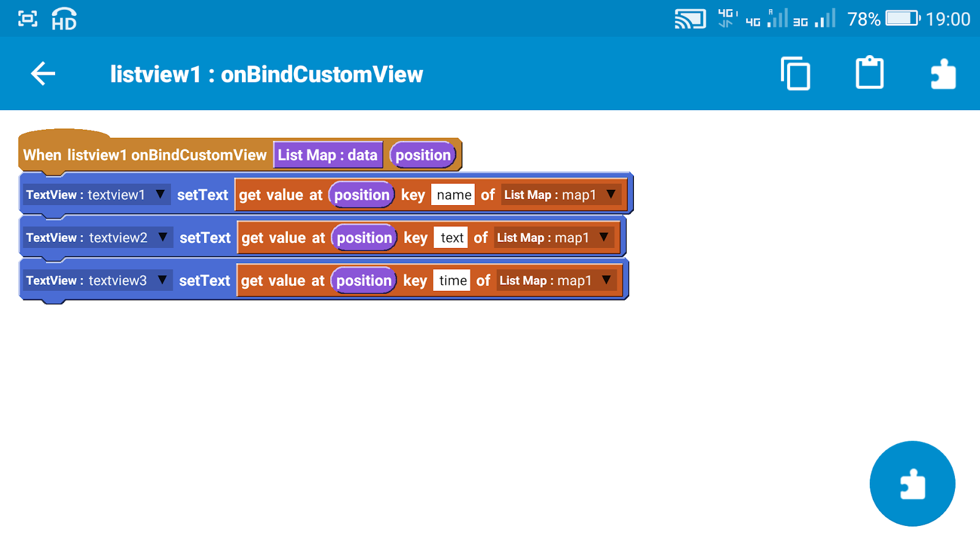Viewport: 980px width, 551px height.
Task: Tap the back arrow to exit block editor
Action: pyautogui.click(x=41, y=73)
